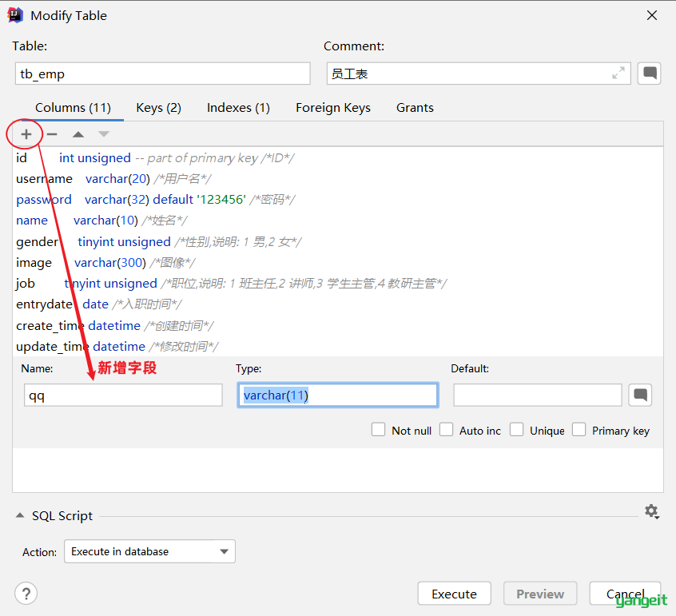
Task: Add a new column with plus icon
Action: click(26, 134)
